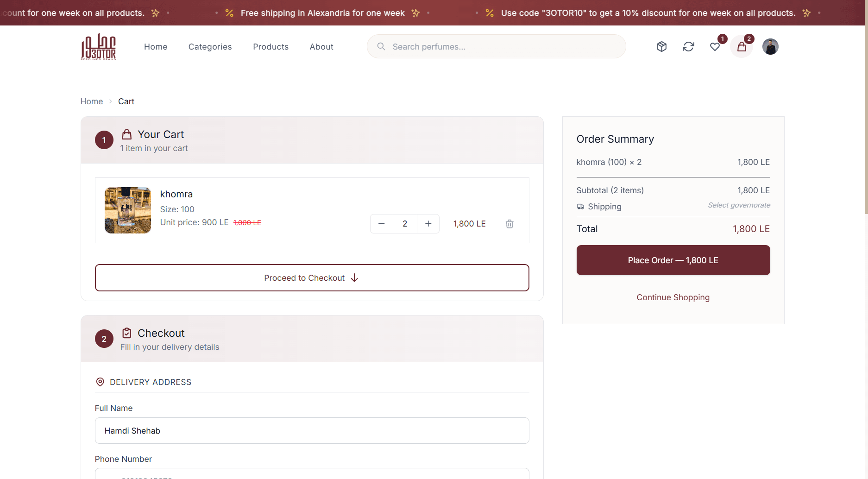Click Place Order — 1,800 LE button

(673, 260)
